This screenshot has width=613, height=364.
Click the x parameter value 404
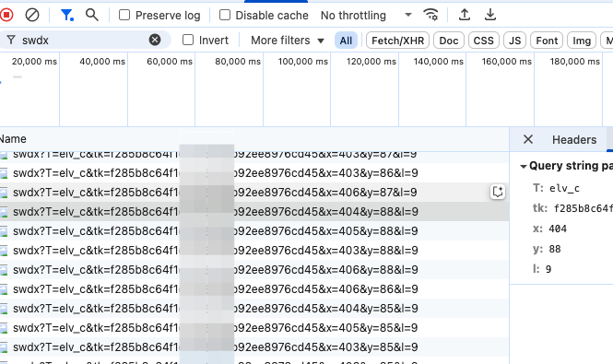(x=558, y=229)
